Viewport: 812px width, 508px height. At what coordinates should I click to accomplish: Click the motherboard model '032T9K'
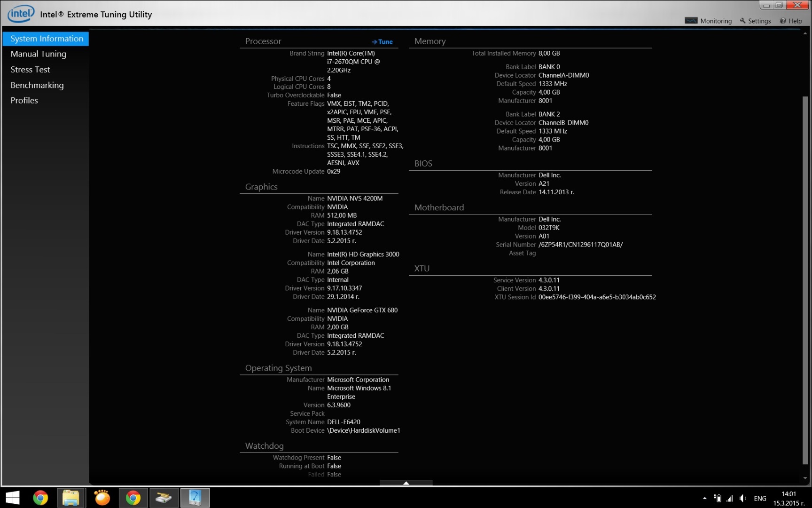coord(549,228)
